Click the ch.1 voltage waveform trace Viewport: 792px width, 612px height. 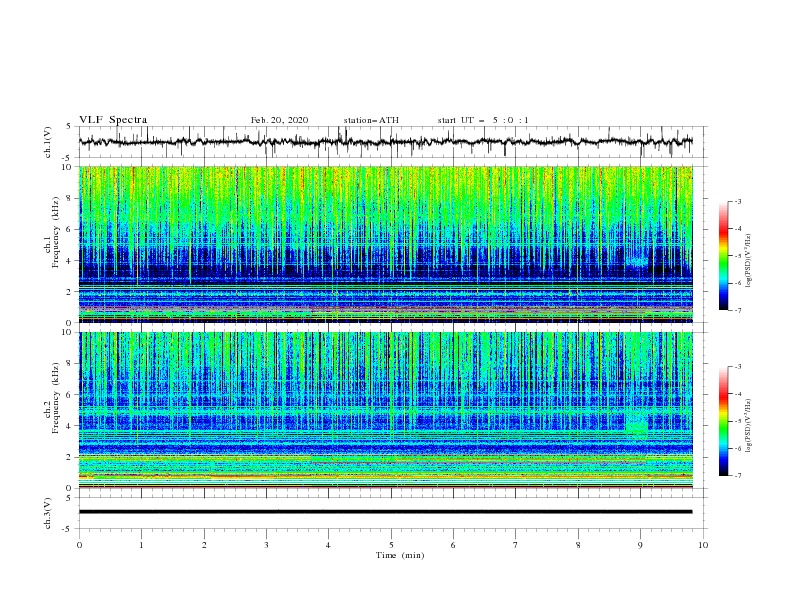[x=385, y=142]
